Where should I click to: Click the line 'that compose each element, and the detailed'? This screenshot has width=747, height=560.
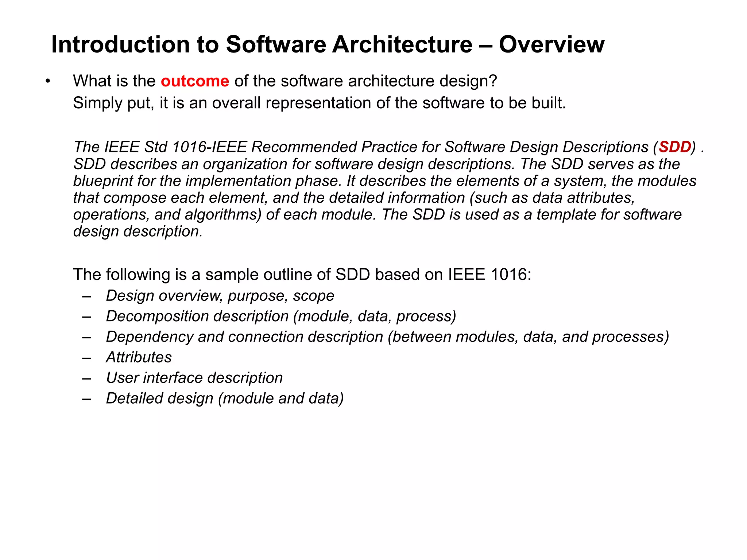[x=354, y=198]
